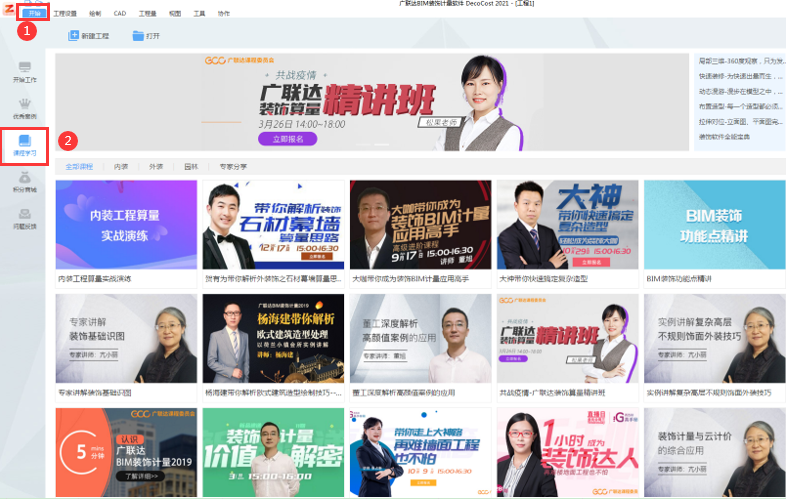Open the 工程量 menu
786x499 pixels.
[x=147, y=14]
